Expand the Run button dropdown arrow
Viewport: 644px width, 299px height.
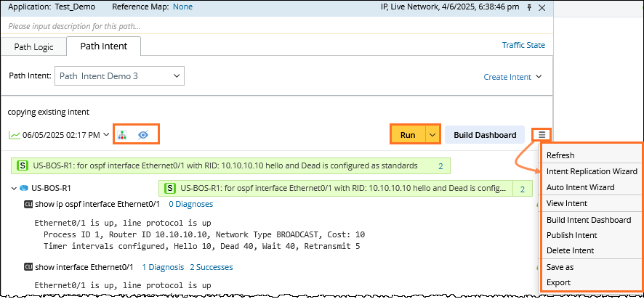coord(432,134)
